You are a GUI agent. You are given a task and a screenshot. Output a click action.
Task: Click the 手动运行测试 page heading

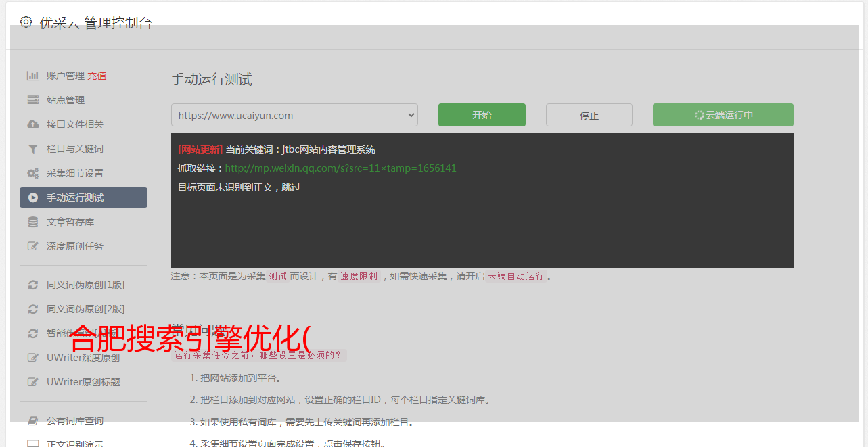[211, 79]
